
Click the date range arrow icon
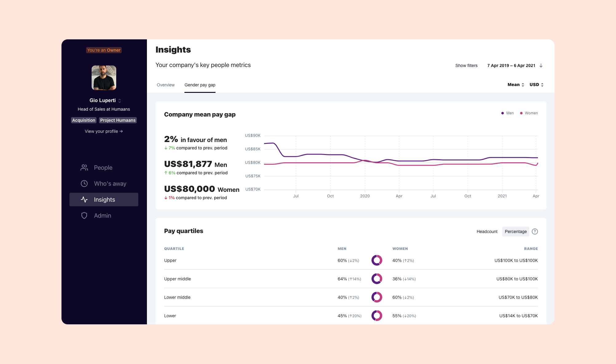[x=541, y=65]
